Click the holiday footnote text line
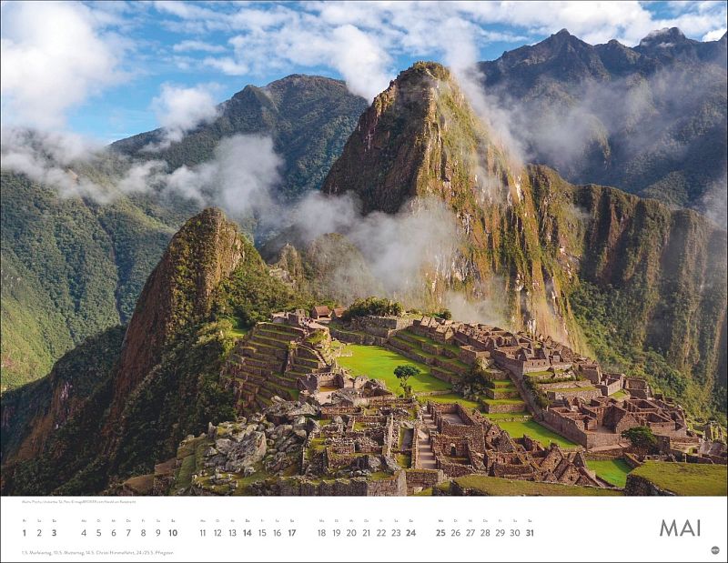Viewport: 728px width, 563px height. point(97,553)
